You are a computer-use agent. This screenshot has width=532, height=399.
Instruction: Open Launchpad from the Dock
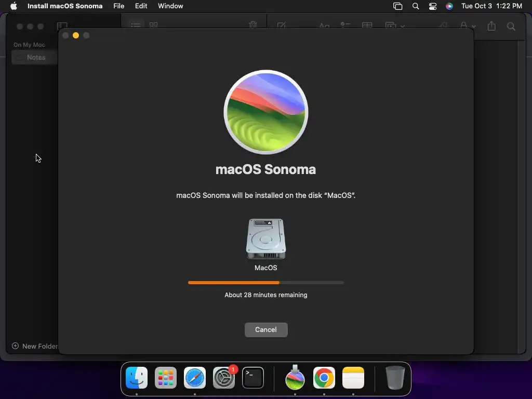pos(166,378)
